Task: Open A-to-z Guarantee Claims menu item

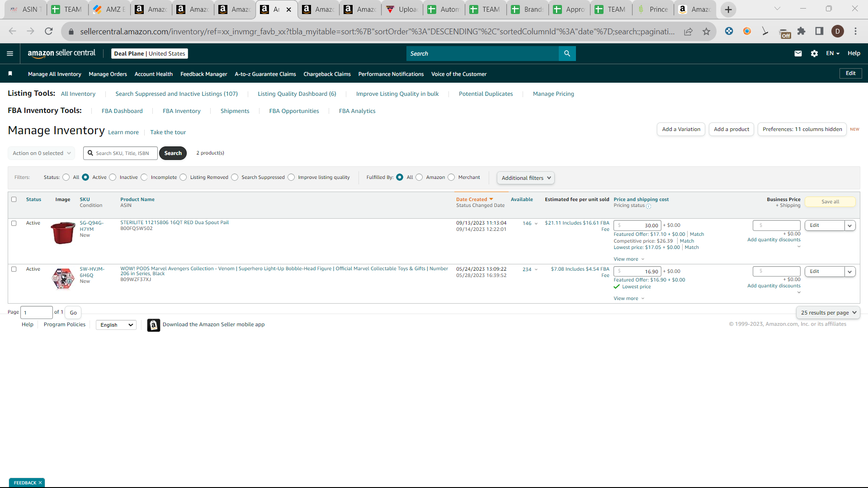Action: 265,74
